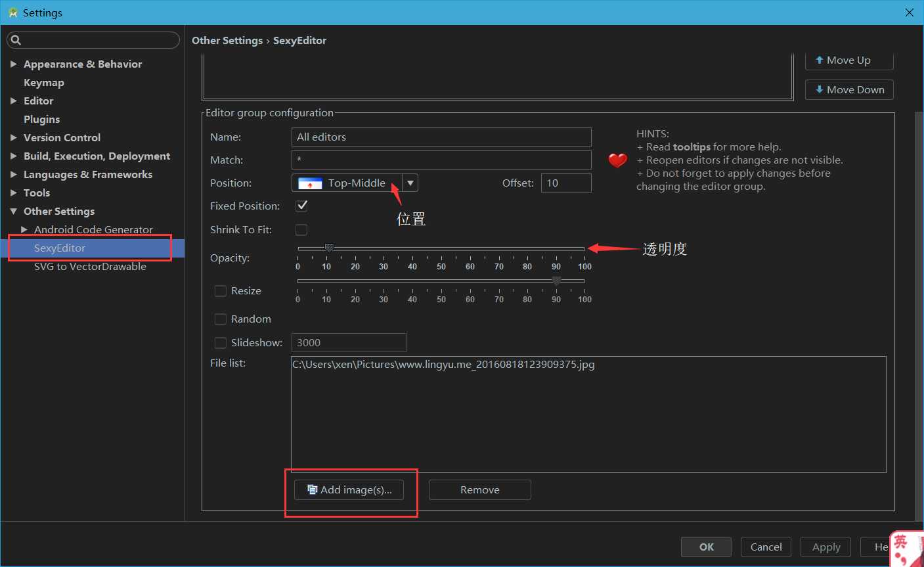Click the Slideshow interval field
Viewport: 924px width, 567px height.
point(349,342)
